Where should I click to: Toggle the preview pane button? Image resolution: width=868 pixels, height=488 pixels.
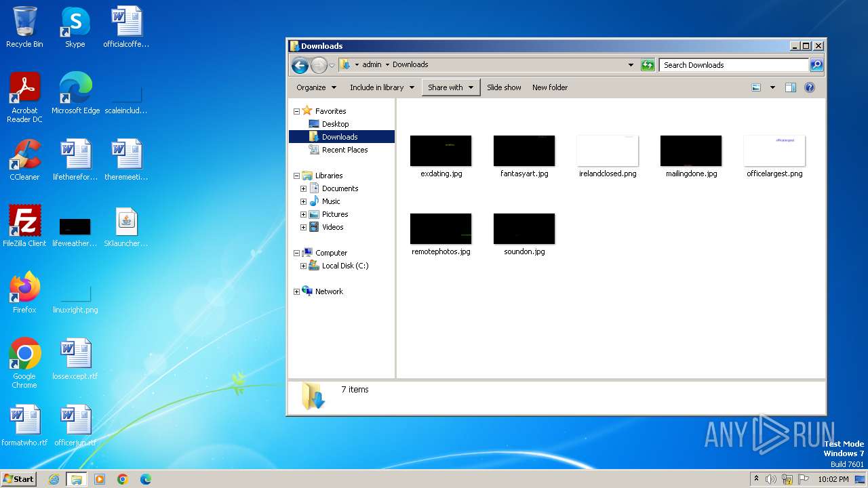pyautogui.click(x=790, y=87)
